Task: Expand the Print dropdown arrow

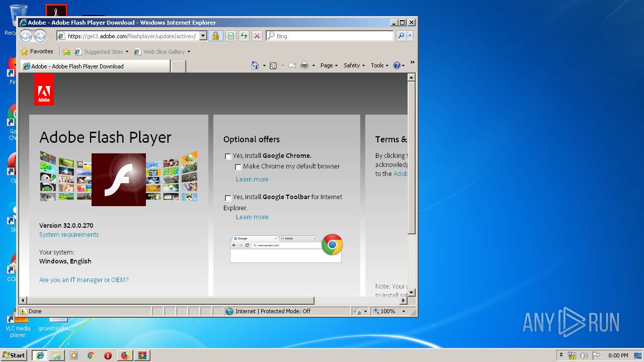Action: [x=313, y=66]
